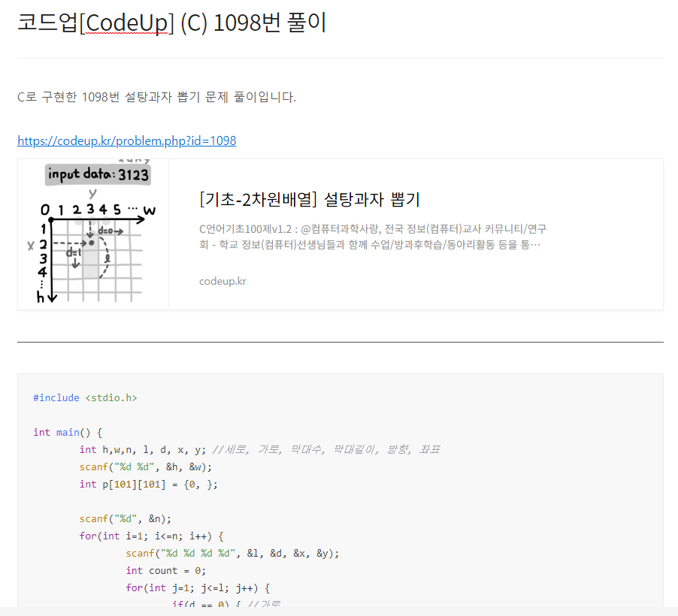This screenshot has height=616, width=678.
Task: Click the int count = 0; line
Action: (x=165, y=571)
